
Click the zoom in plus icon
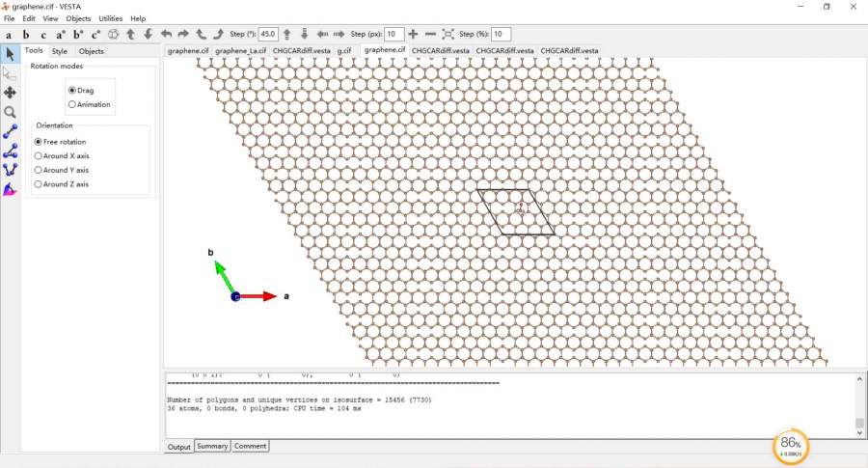tap(414, 34)
